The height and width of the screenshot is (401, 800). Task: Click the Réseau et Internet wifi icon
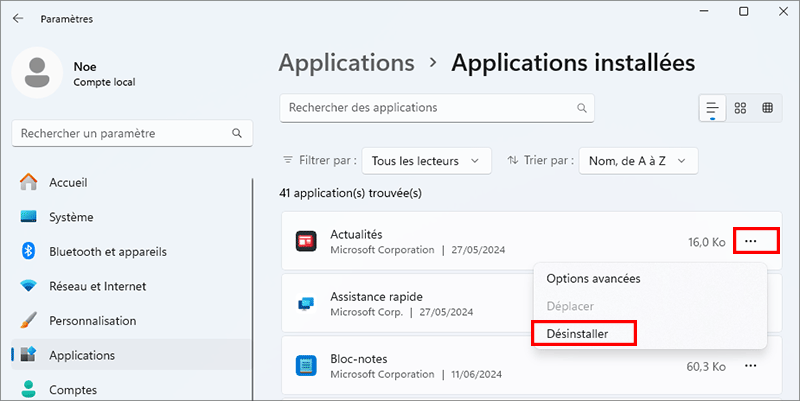(x=29, y=286)
